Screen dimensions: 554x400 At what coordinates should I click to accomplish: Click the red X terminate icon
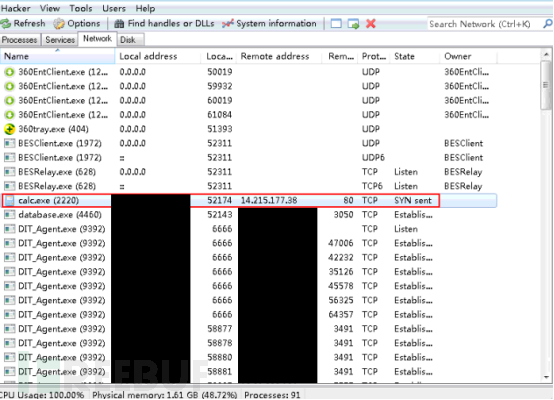[371, 24]
